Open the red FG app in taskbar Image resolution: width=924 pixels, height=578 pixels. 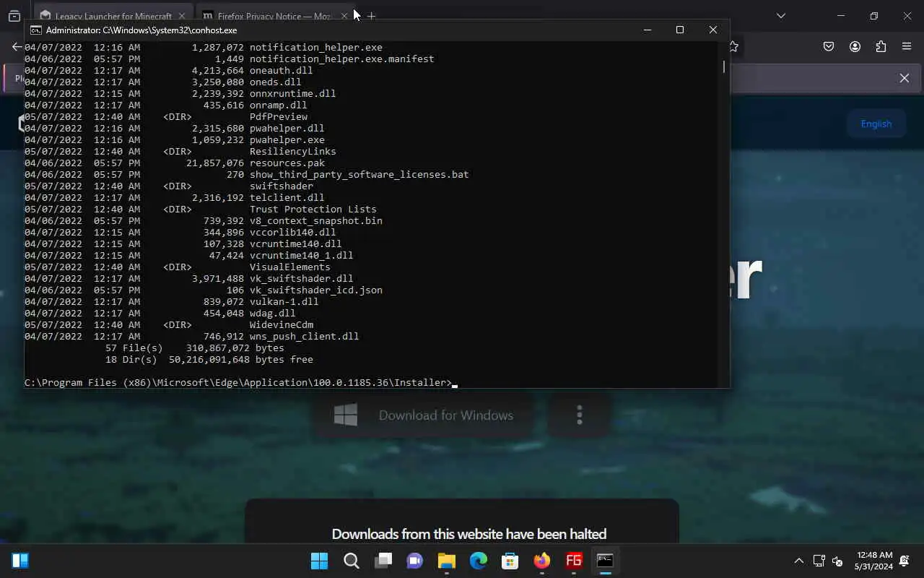pos(574,561)
